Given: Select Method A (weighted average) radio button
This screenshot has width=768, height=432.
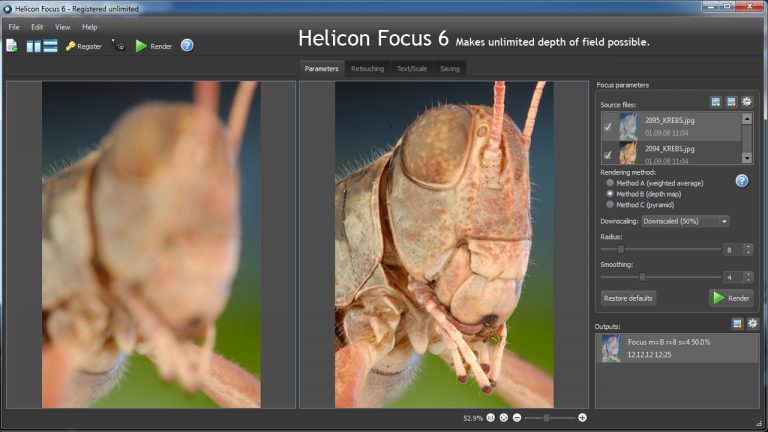Looking at the screenshot, I should click(610, 183).
